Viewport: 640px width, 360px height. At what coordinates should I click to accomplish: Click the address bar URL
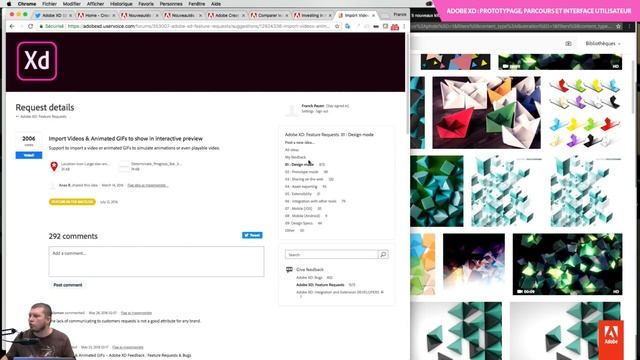(198, 26)
